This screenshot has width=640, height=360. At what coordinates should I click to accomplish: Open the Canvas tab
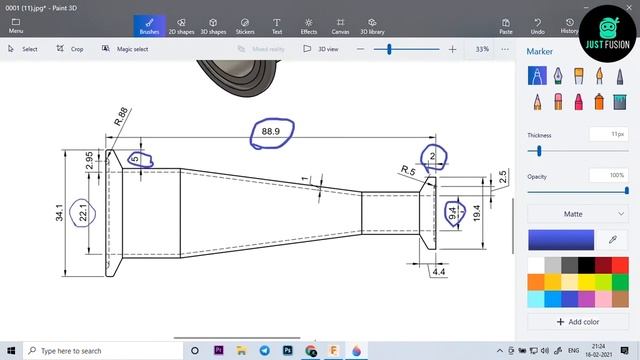[x=340, y=26]
